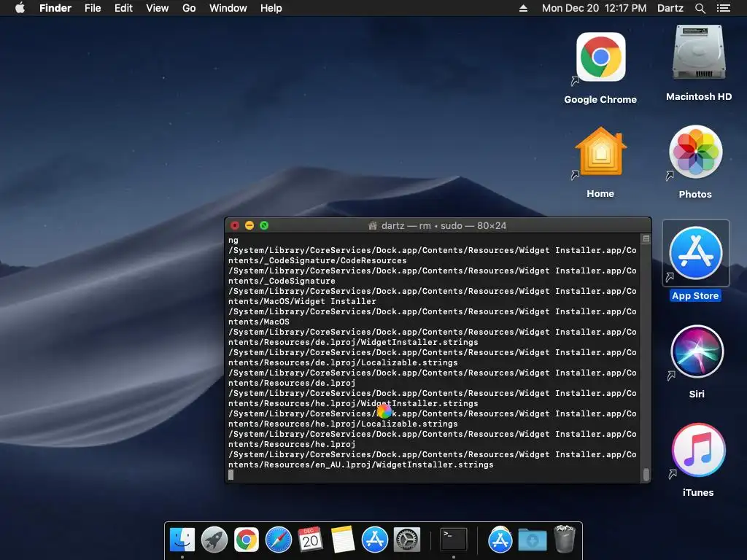Open the File menu
This screenshot has width=747, height=560.
(x=93, y=8)
